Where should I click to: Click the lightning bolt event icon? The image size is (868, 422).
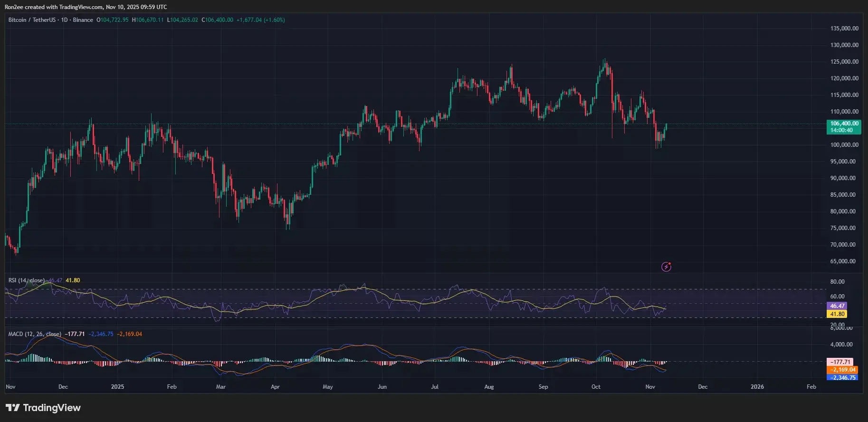click(666, 267)
